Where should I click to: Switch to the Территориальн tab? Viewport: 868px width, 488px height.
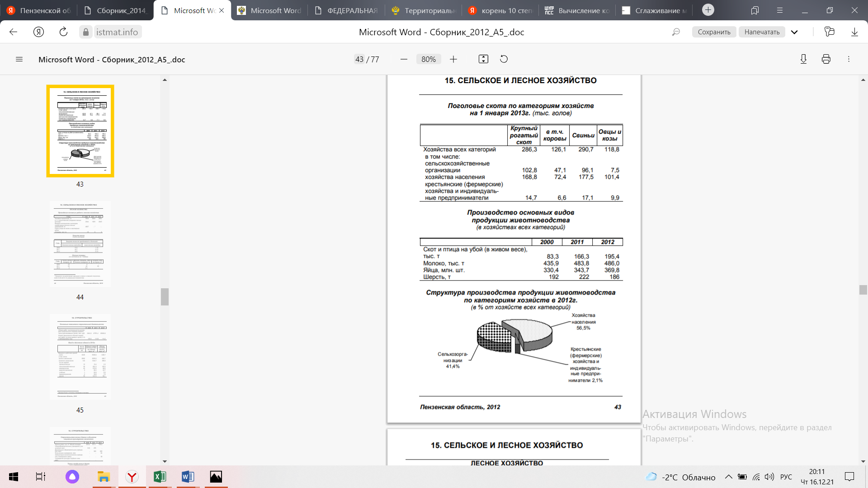click(423, 10)
